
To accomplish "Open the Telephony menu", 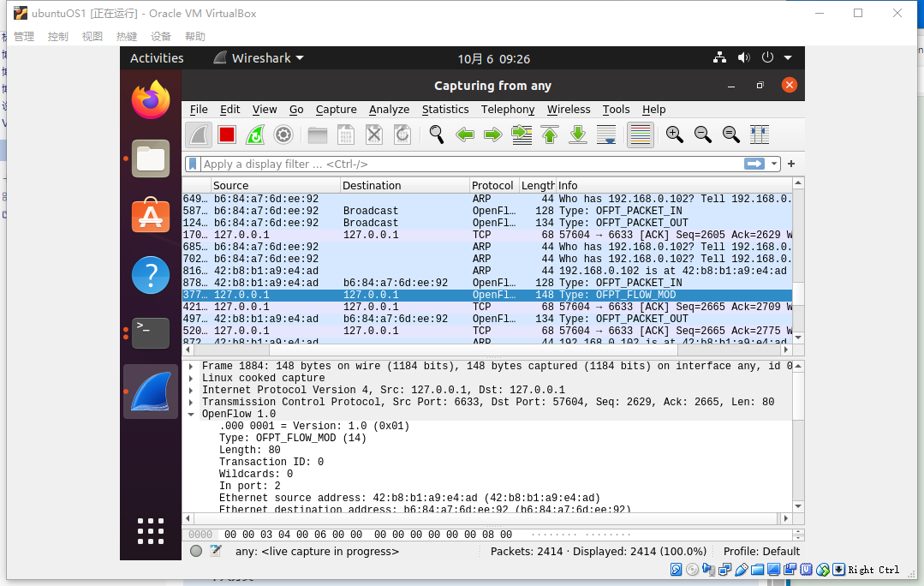I will (507, 110).
